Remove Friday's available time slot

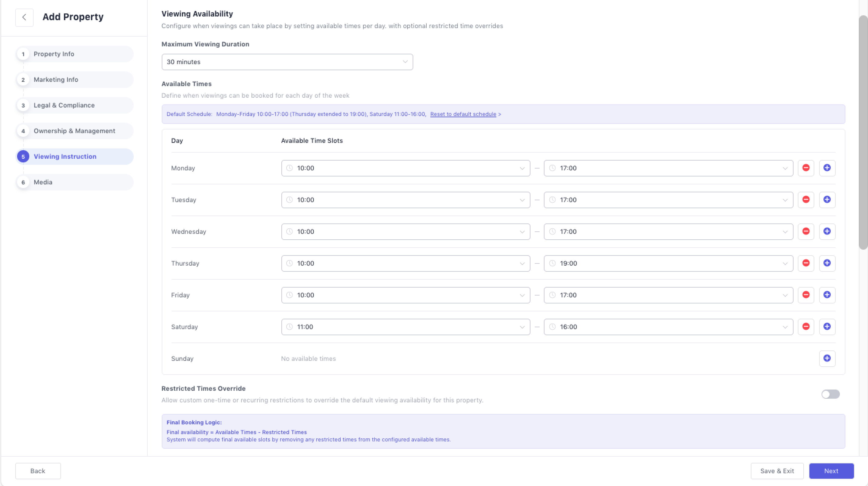pos(806,295)
